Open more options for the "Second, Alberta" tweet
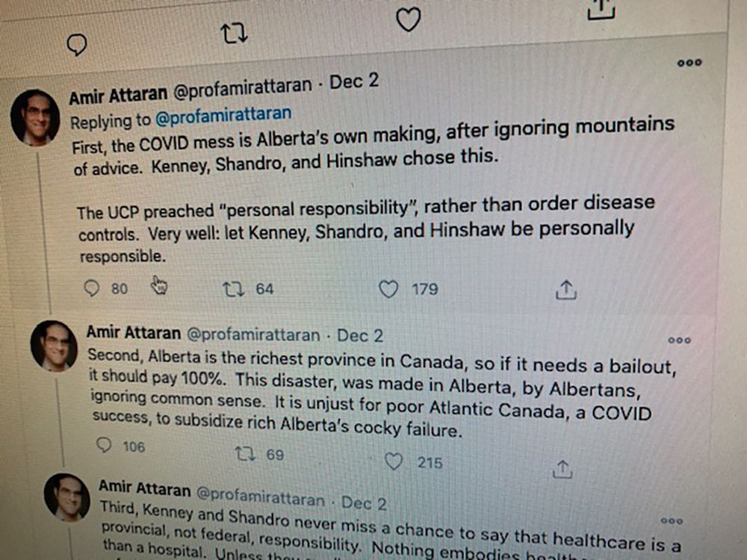The image size is (747, 560). (x=679, y=340)
